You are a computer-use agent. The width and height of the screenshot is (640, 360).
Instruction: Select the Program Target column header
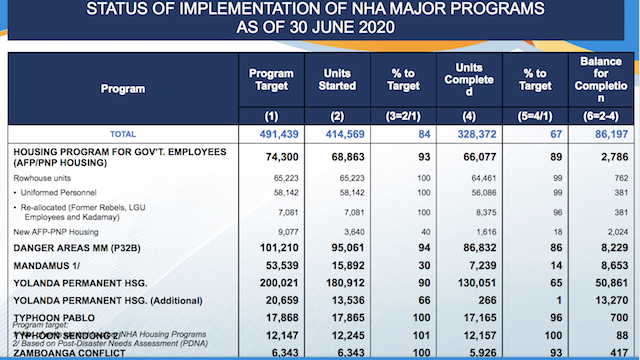click(x=271, y=80)
